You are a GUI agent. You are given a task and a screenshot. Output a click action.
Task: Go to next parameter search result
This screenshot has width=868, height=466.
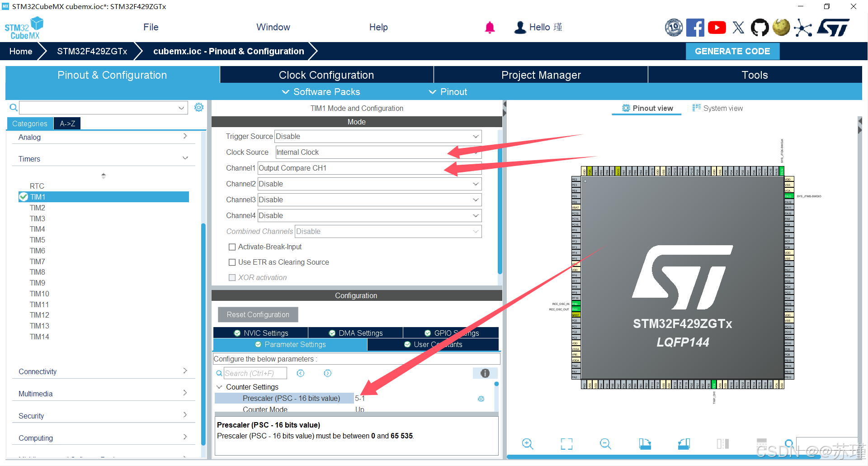click(328, 373)
